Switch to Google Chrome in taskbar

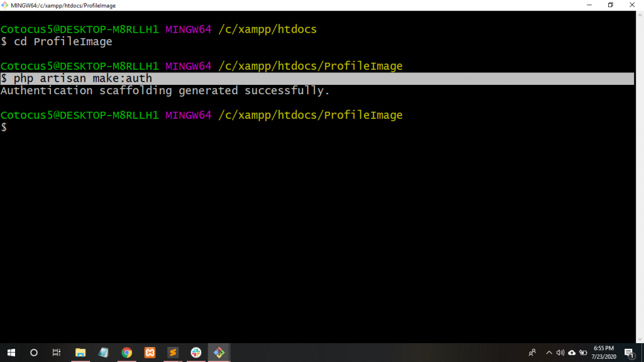click(x=126, y=353)
